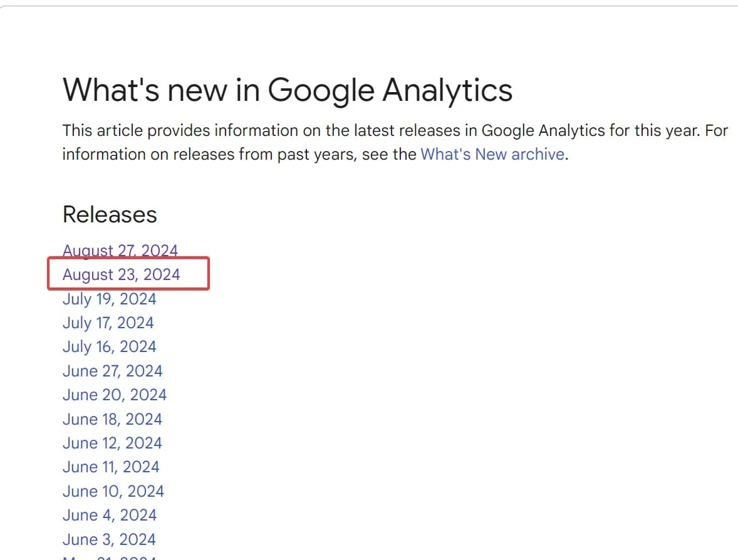Select the July 19, 2024 release
Viewport: 738px width, 560px height.
109,299
